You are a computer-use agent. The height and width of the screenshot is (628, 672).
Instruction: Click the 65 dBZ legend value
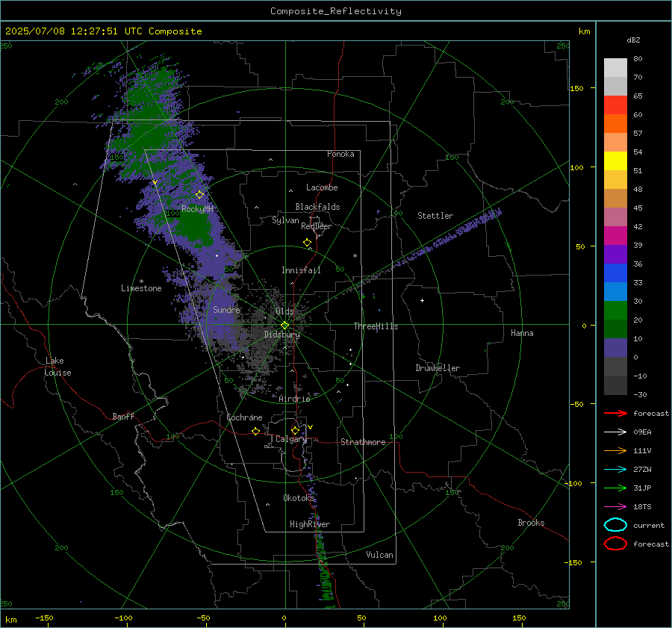[x=638, y=96]
